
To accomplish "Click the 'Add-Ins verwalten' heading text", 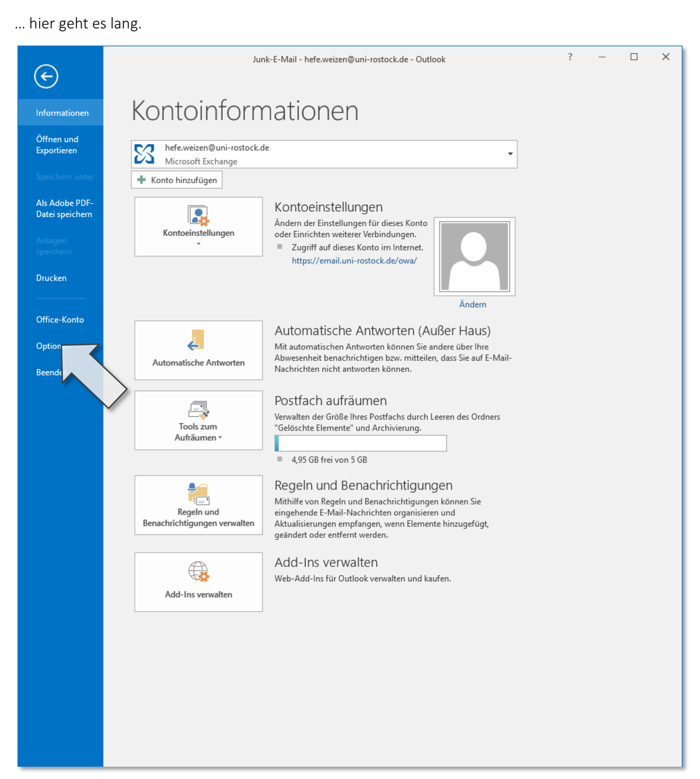I will click(326, 563).
